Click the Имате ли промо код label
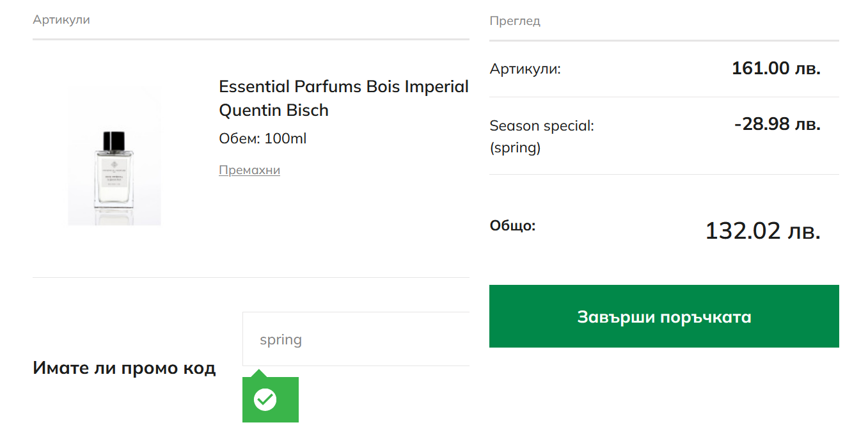This screenshot has height=434, width=868. point(124,368)
